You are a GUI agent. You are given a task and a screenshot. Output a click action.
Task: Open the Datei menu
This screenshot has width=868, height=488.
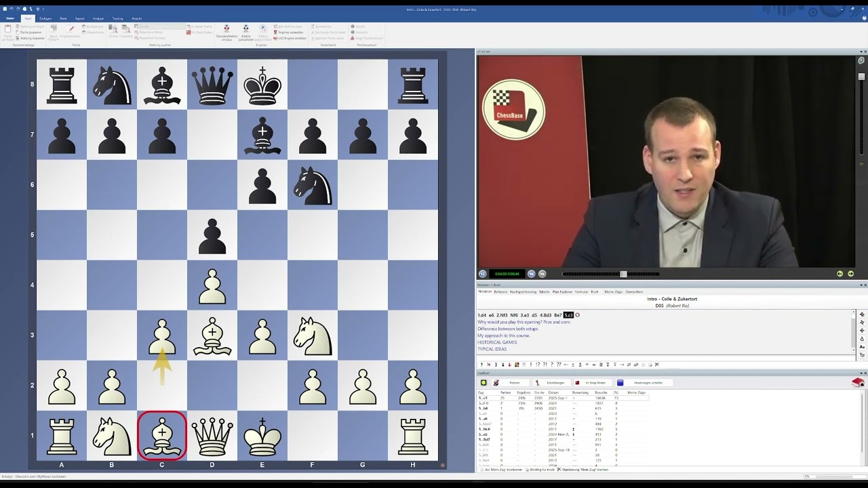(10, 18)
